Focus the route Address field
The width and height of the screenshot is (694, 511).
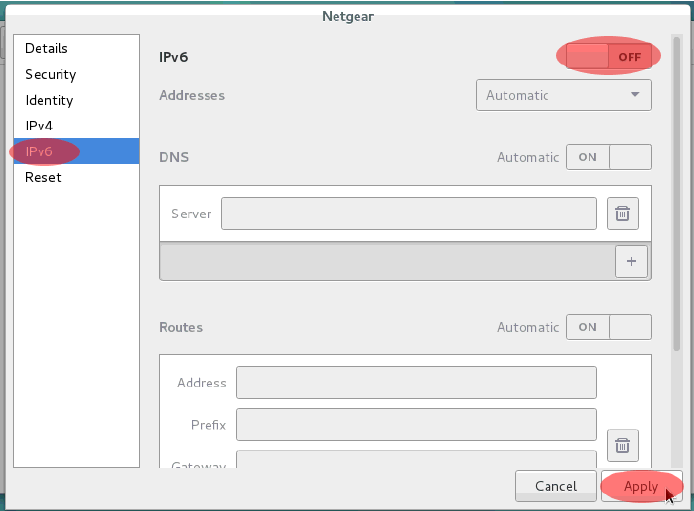(416, 382)
